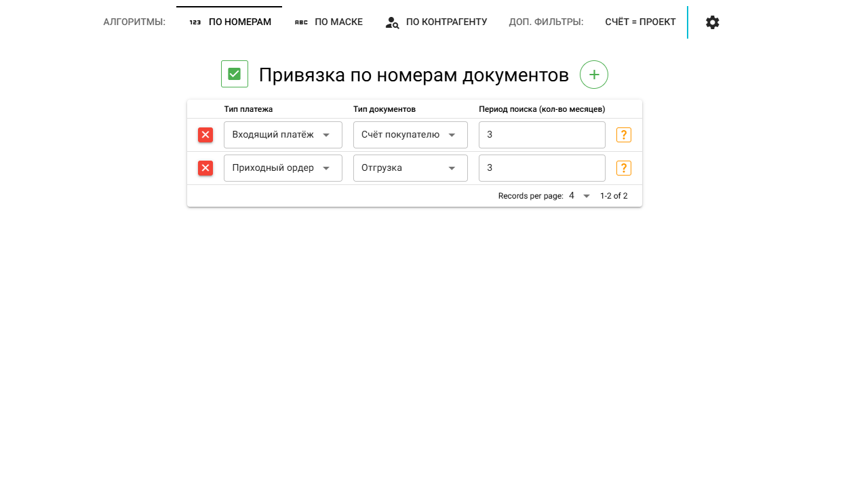Toggle the green checkbox beside the heading
The height and width of the screenshot is (488, 868).
point(235,74)
